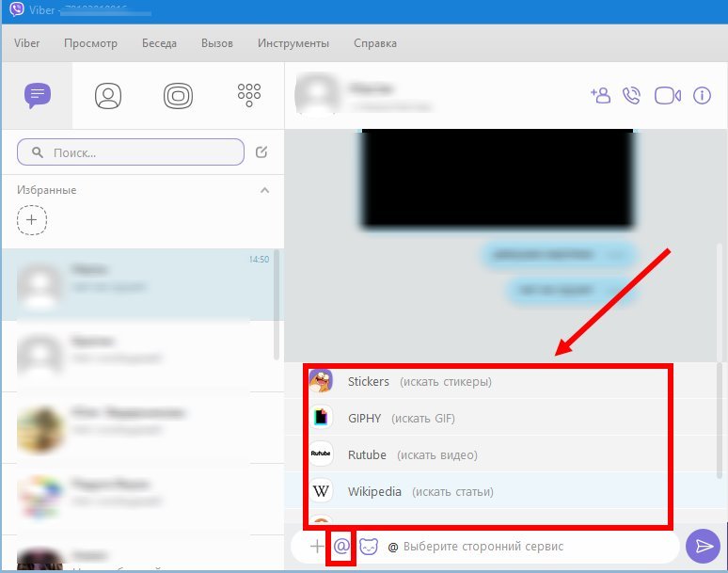Open the Contacts tab icon

tap(108, 95)
